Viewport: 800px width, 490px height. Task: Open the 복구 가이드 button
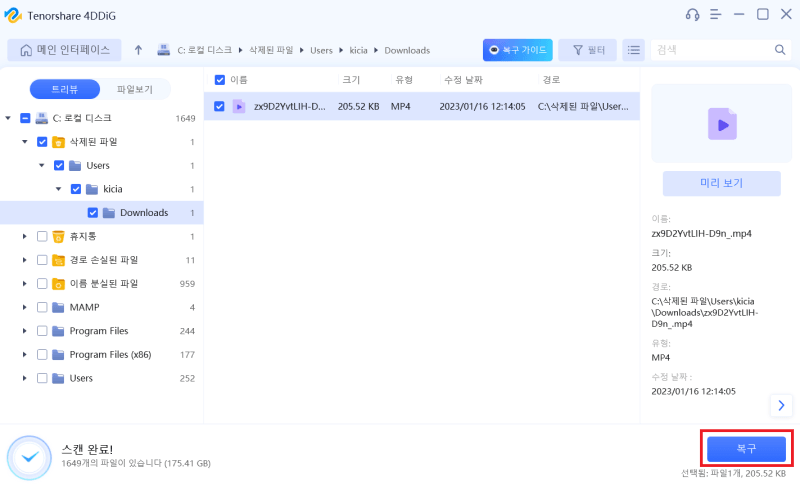(x=517, y=50)
